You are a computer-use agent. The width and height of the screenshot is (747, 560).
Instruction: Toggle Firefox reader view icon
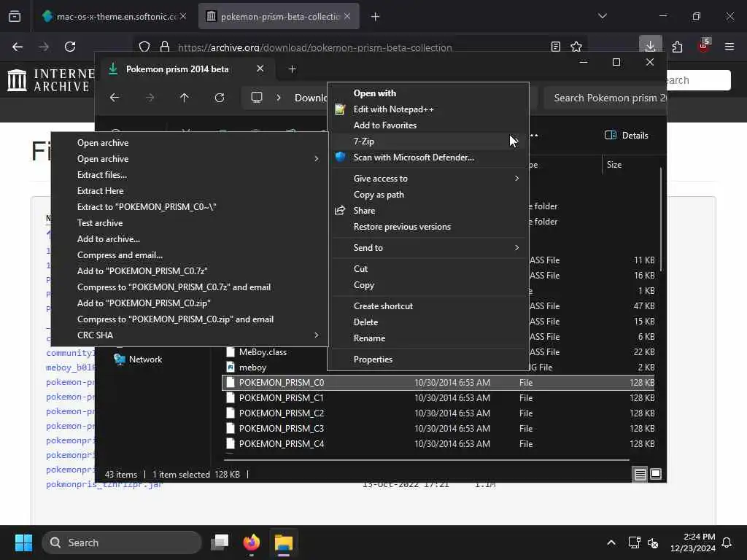(x=555, y=47)
